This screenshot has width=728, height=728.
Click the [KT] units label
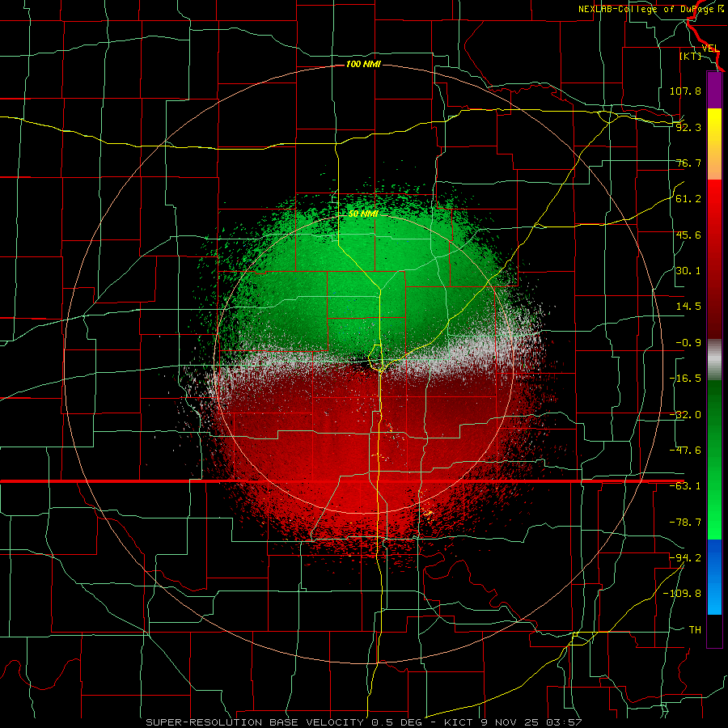[691, 56]
